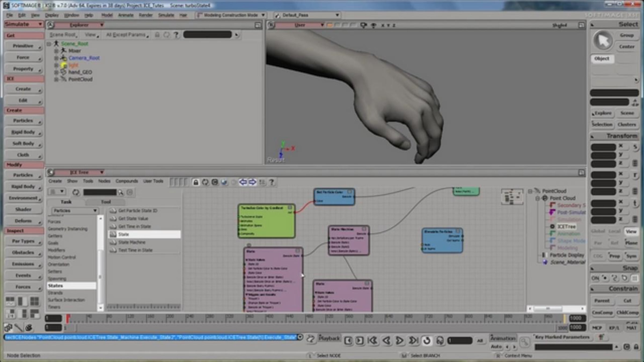Open ICE Tree help question mark
This screenshot has width=644, height=362.
pos(272,182)
